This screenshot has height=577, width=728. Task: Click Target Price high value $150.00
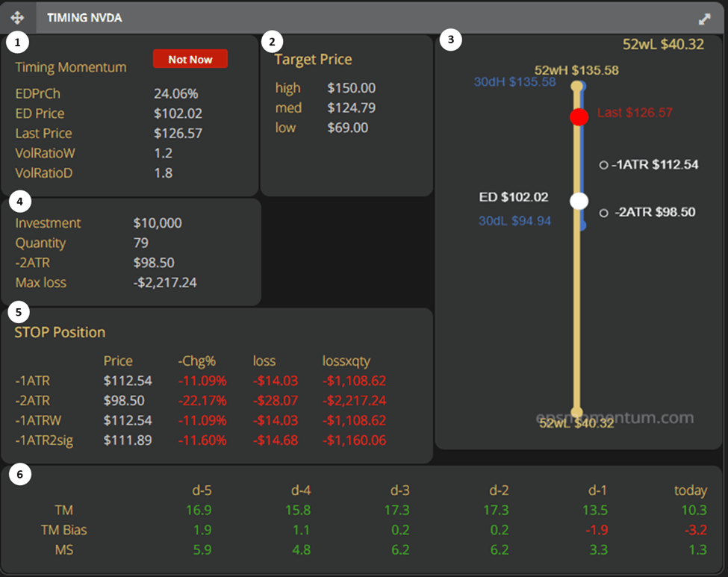click(x=352, y=88)
